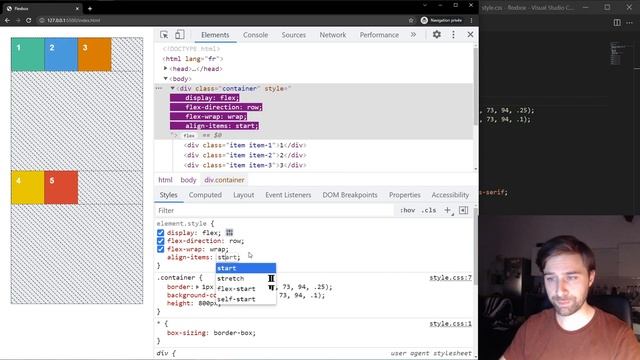Open the style.css:1 source link
This screenshot has width=640, height=360.
[x=450, y=324]
